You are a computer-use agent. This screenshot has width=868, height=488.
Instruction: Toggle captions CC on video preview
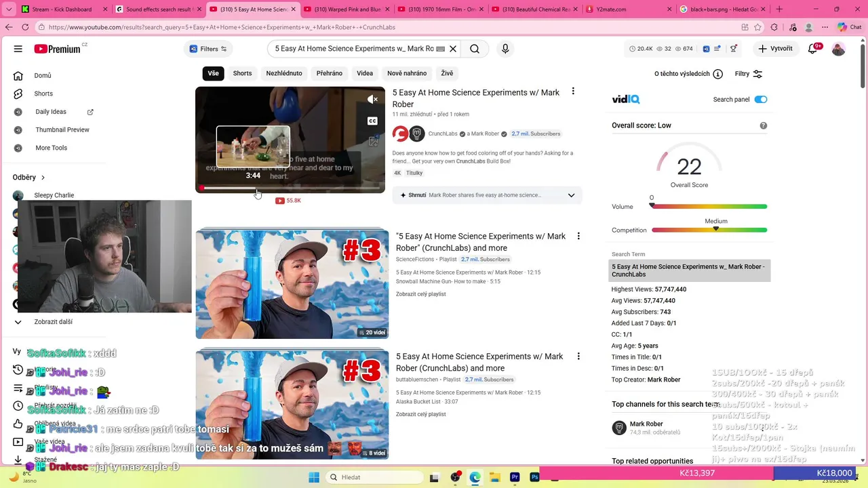pyautogui.click(x=372, y=121)
